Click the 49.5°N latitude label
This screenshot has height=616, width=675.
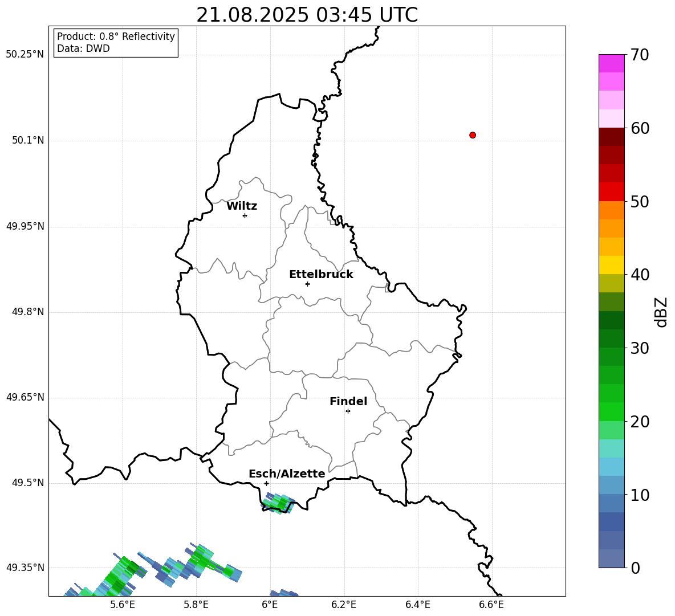coord(28,483)
